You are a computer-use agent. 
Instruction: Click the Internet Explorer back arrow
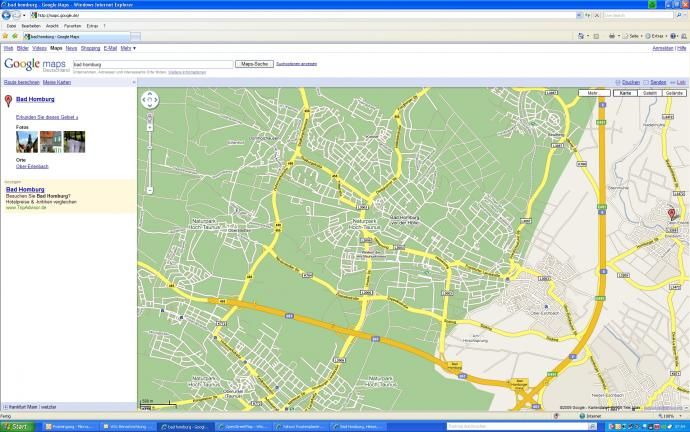(x=7, y=16)
